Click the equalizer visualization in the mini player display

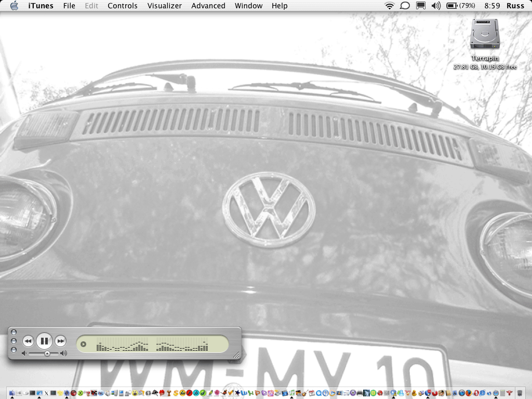tap(152, 344)
